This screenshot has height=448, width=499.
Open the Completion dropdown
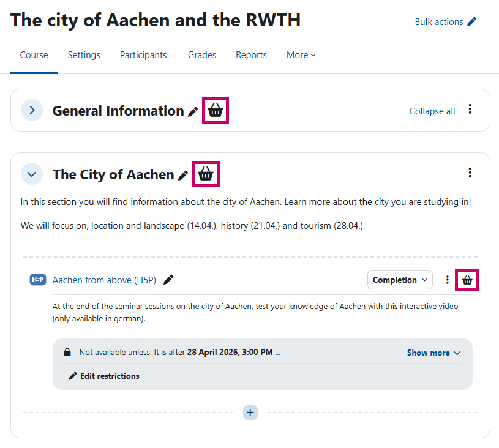(x=400, y=280)
